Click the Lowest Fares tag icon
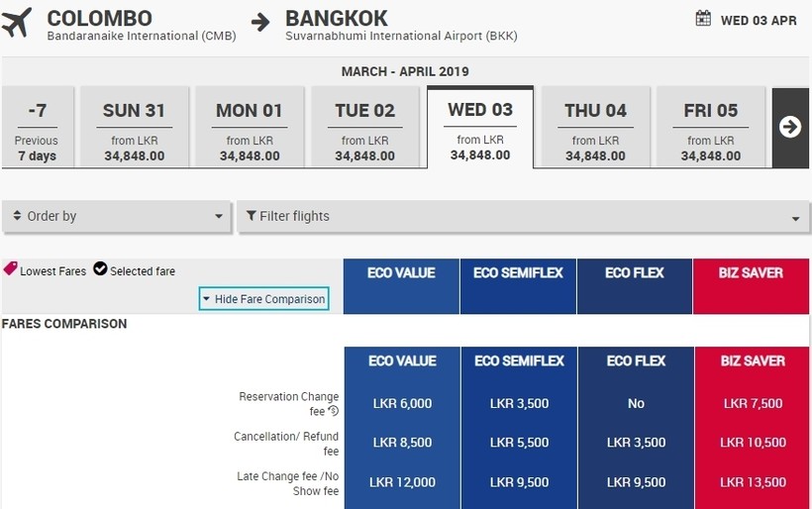Viewport: 812px width, 509px height. point(11,269)
